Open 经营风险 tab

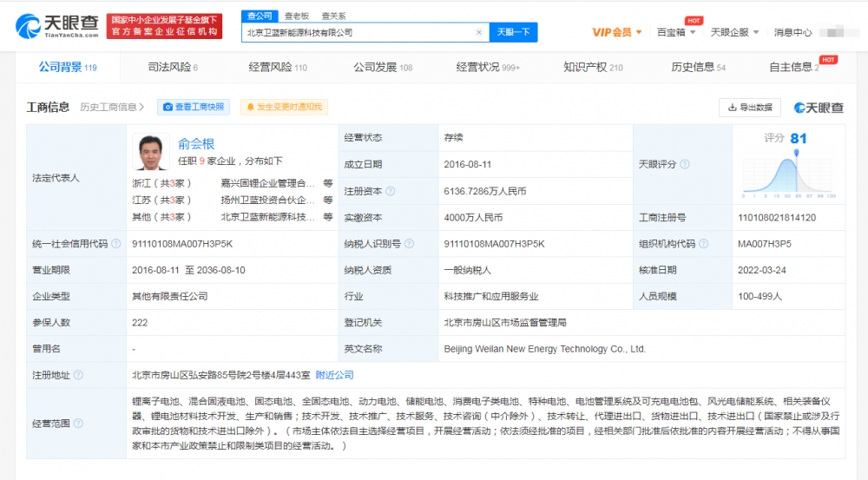click(278, 68)
